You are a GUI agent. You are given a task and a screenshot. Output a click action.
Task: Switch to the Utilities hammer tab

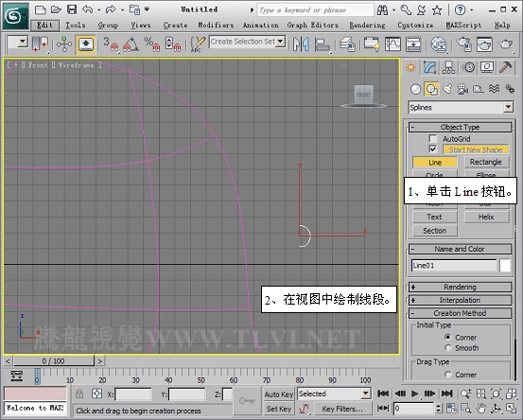pos(505,68)
